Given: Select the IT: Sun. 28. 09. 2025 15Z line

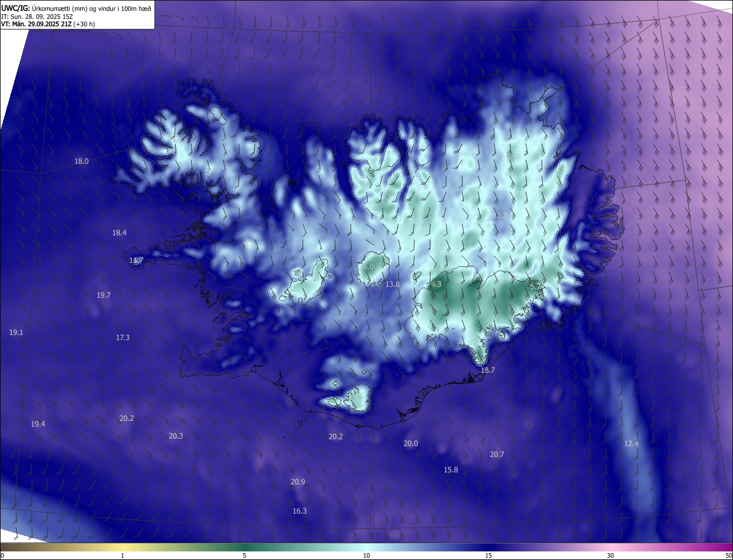Looking at the screenshot, I should tap(37, 17).
